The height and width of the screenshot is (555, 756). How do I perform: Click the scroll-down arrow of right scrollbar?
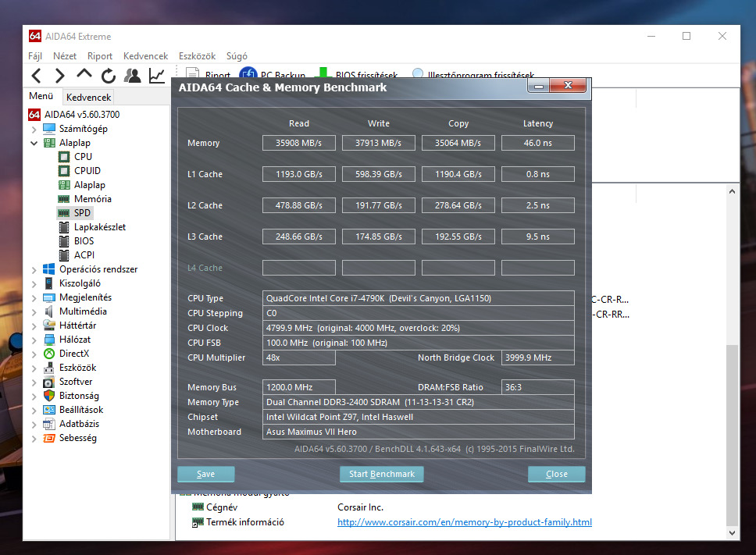(733, 533)
